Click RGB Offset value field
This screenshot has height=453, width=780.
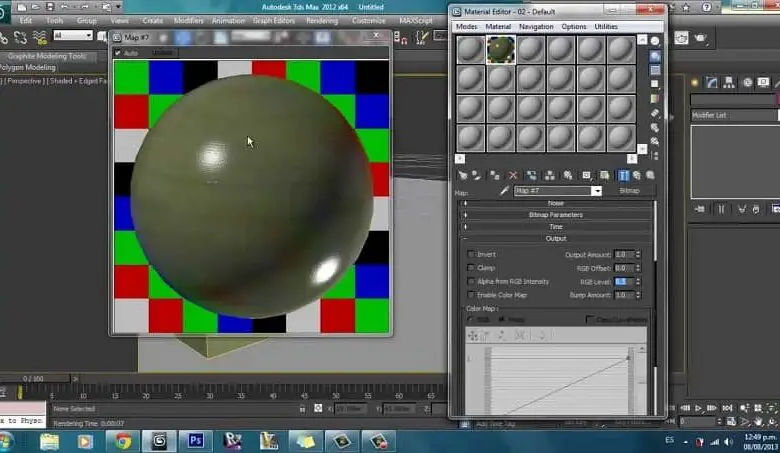pos(624,268)
